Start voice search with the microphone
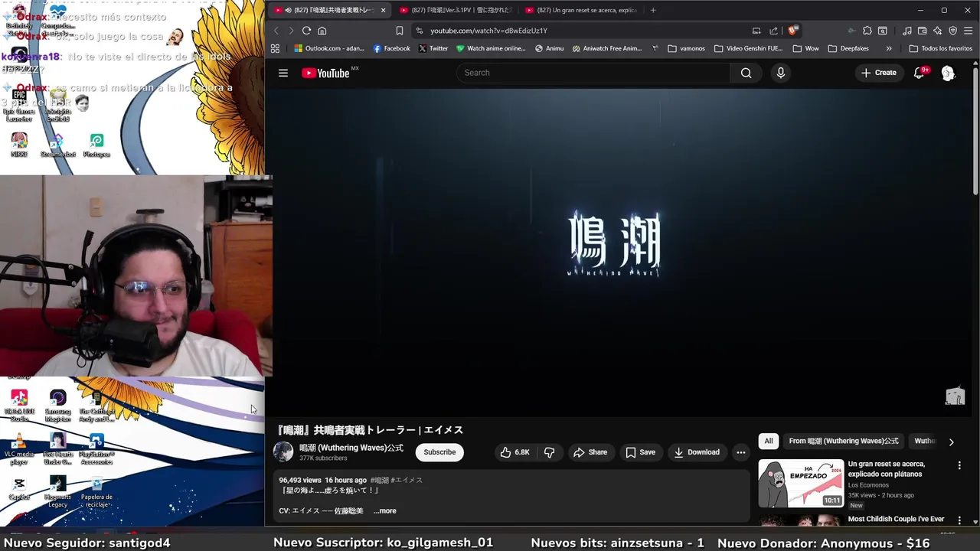The height and width of the screenshot is (551, 980). click(x=780, y=73)
